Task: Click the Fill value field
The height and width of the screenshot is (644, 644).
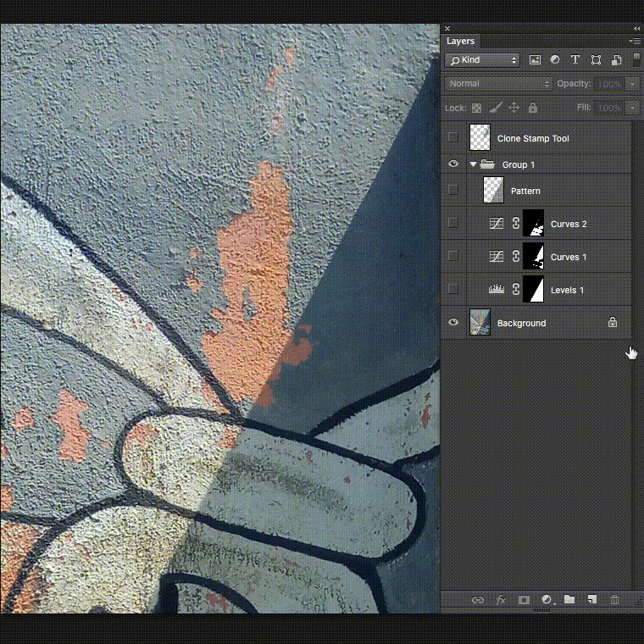Action: click(x=609, y=108)
